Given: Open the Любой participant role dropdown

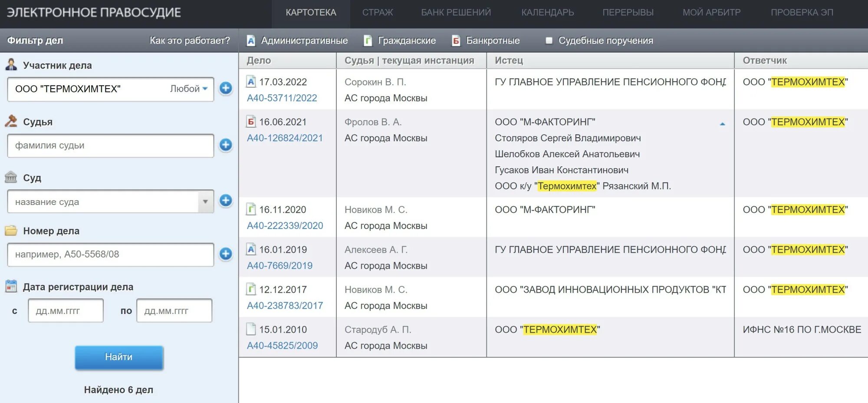Looking at the screenshot, I should pos(189,89).
